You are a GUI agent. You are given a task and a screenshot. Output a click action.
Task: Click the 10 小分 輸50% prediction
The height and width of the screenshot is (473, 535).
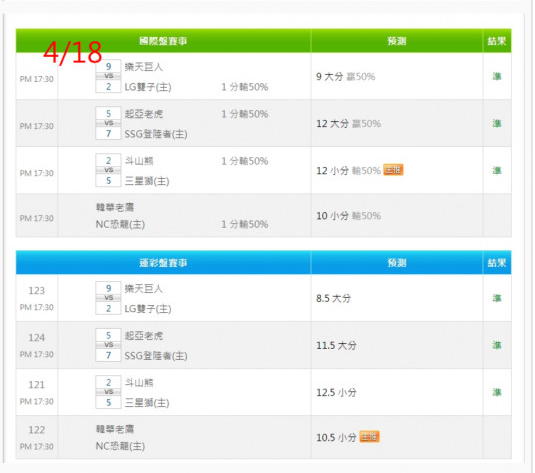[348, 216]
